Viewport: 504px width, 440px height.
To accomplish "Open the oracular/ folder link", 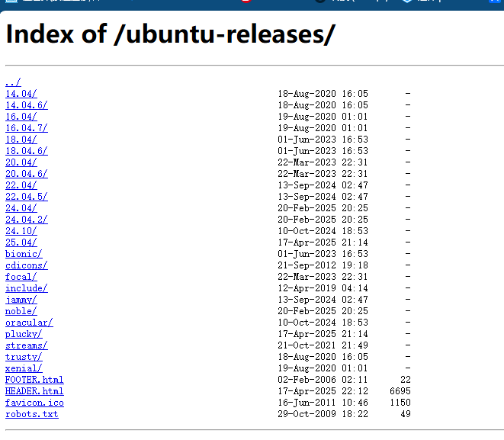I will coord(29,323).
